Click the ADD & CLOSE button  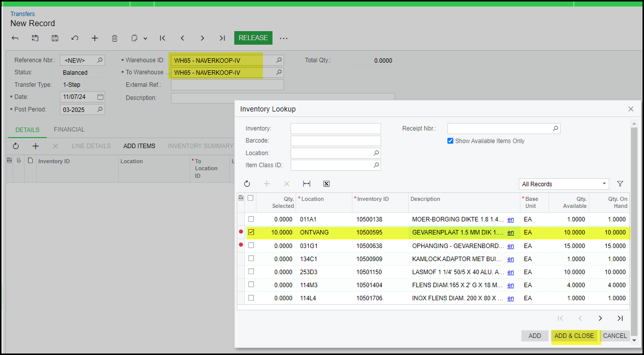coord(574,336)
